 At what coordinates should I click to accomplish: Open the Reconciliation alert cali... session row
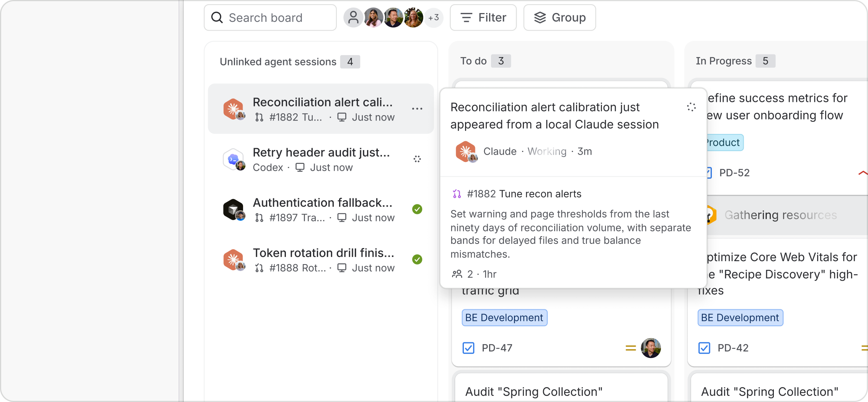tap(321, 109)
